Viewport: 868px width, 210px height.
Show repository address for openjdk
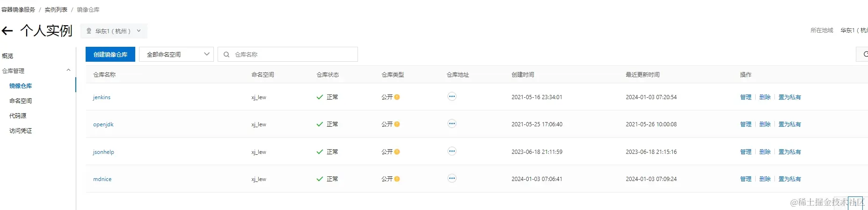452,124
